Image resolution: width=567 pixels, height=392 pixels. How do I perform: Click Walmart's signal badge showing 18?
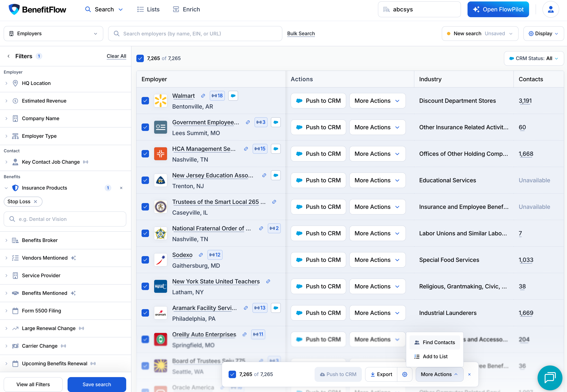(217, 96)
